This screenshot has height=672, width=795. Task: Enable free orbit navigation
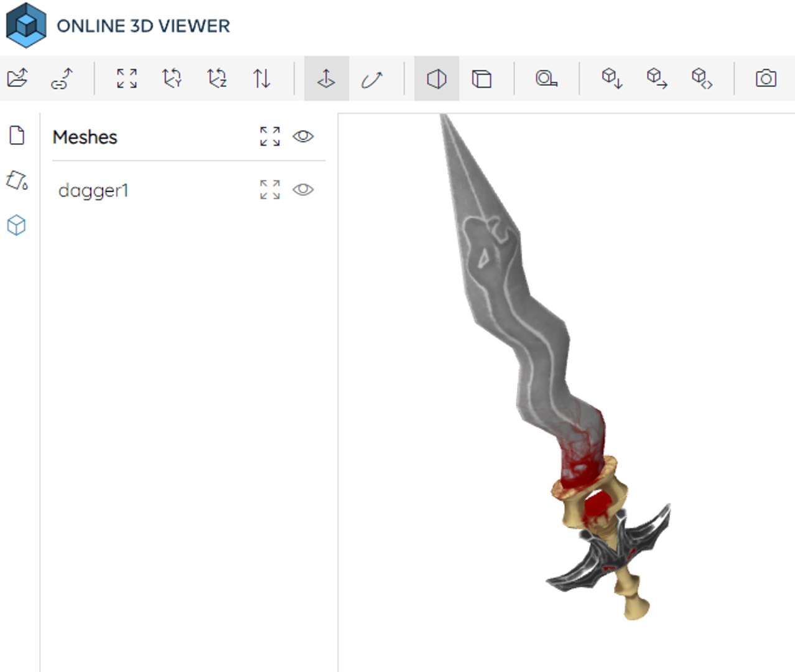tap(372, 78)
